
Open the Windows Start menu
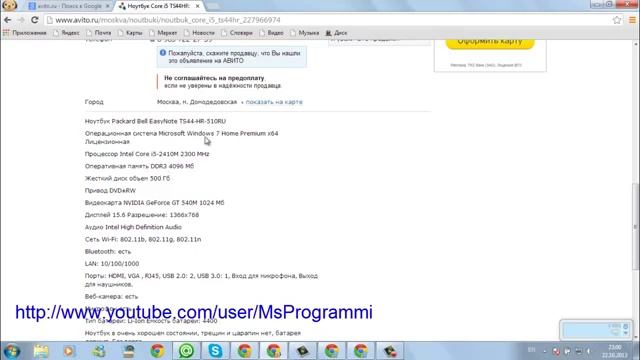pos(11,351)
